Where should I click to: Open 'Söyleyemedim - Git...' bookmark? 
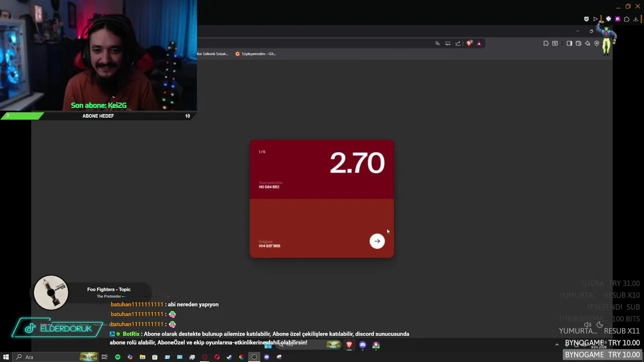tap(256, 54)
